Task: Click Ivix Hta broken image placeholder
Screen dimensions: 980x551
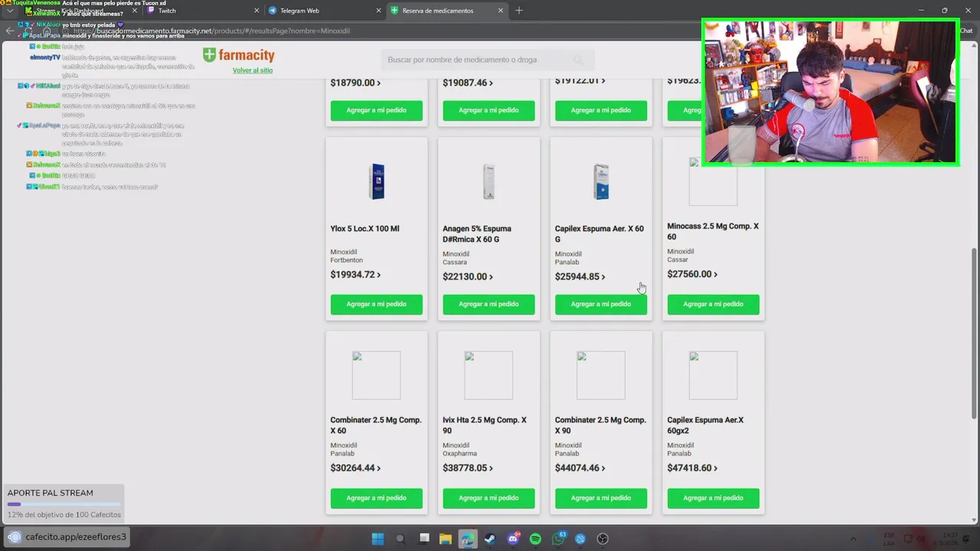Action: tap(488, 375)
